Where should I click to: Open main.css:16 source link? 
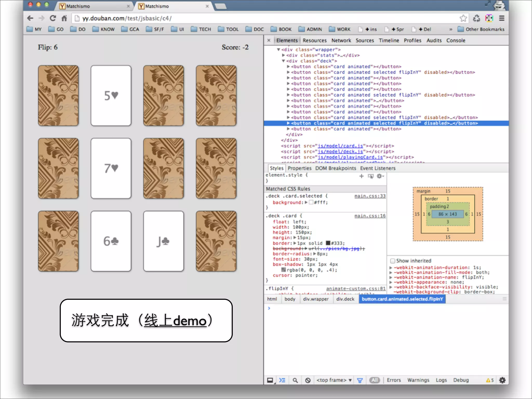(x=370, y=216)
